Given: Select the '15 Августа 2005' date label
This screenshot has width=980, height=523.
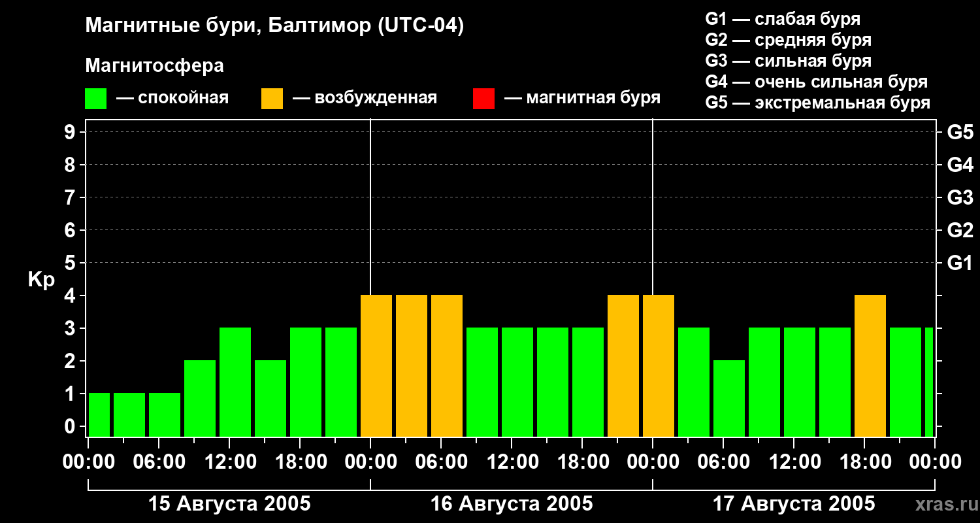Looking at the screenshot, I should 229,504.
